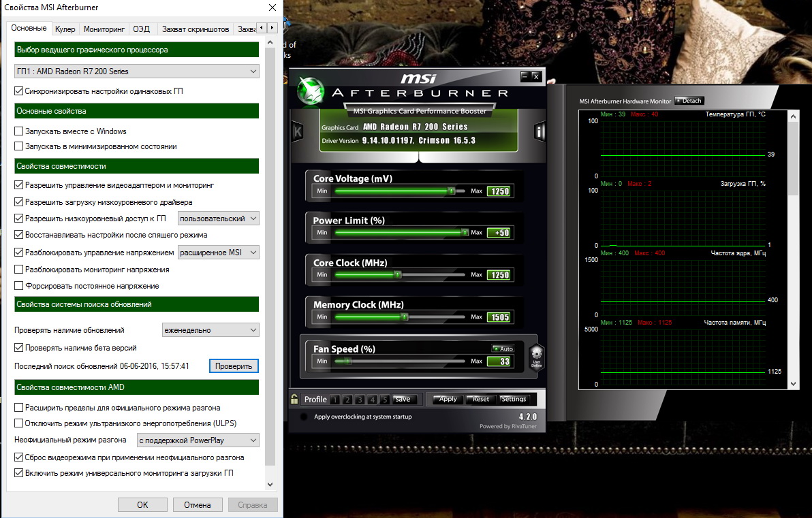Viewport: 812px width, 518px height.
Task: Click the MSI Afterburner dragon logo
Action: coord(310,91)
